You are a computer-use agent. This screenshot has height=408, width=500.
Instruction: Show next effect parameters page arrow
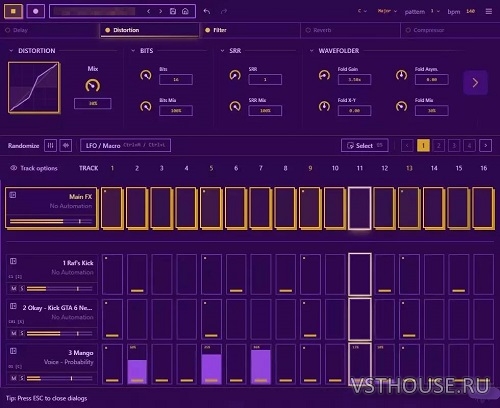tap(475, 82)
